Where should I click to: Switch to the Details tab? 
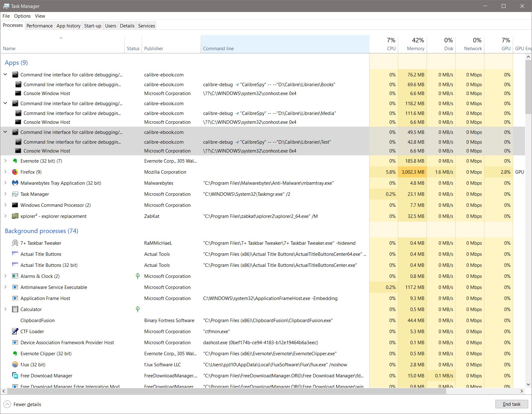[127, 26]
